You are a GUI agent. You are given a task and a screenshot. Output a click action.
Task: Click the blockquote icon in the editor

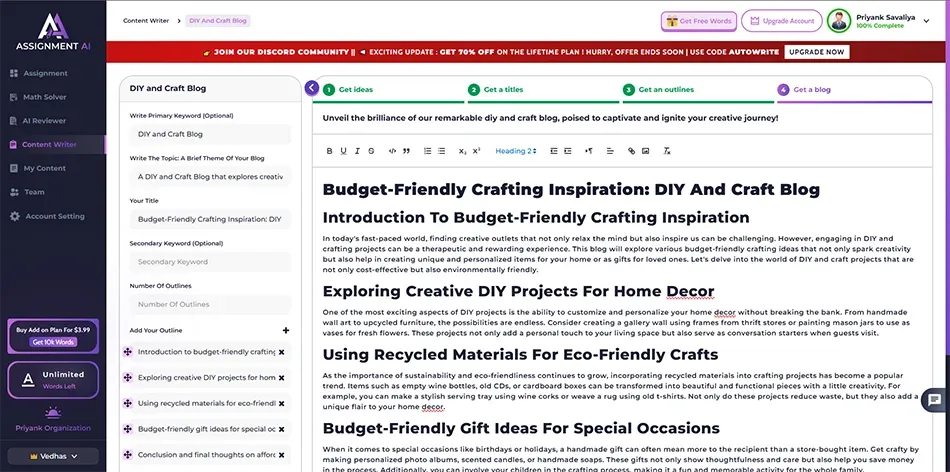tap(406, 151)
